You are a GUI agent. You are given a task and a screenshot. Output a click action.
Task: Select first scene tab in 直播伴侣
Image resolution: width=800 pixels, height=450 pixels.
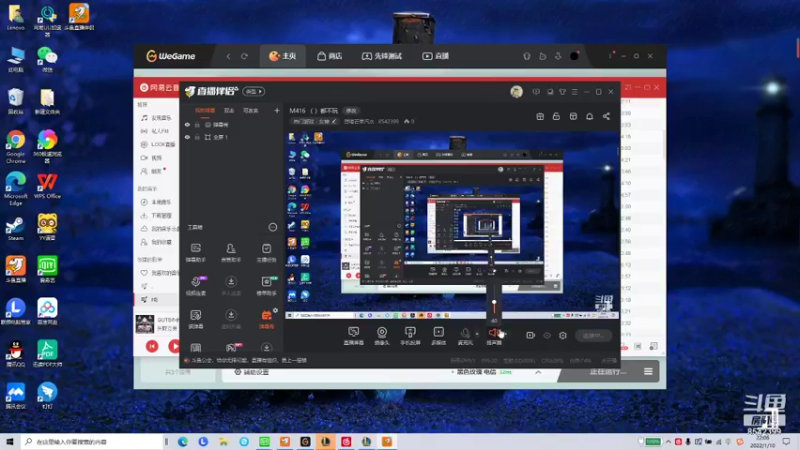click(205, 111)
